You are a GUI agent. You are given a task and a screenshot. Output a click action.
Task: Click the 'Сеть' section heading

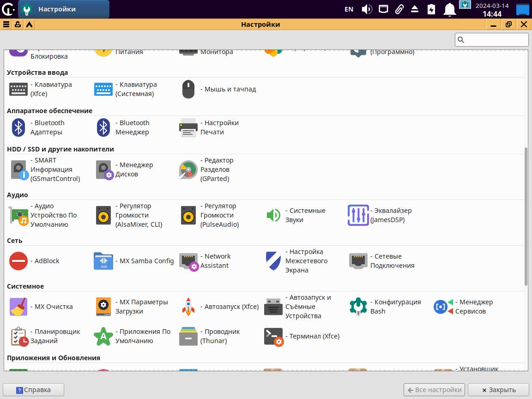[x=15, y=241]
